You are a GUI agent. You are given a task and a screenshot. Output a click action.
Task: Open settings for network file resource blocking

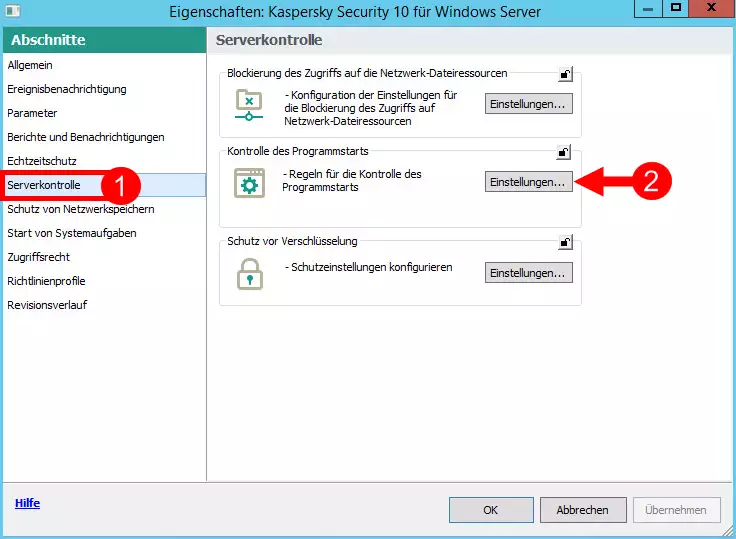(x=528, y=104)
